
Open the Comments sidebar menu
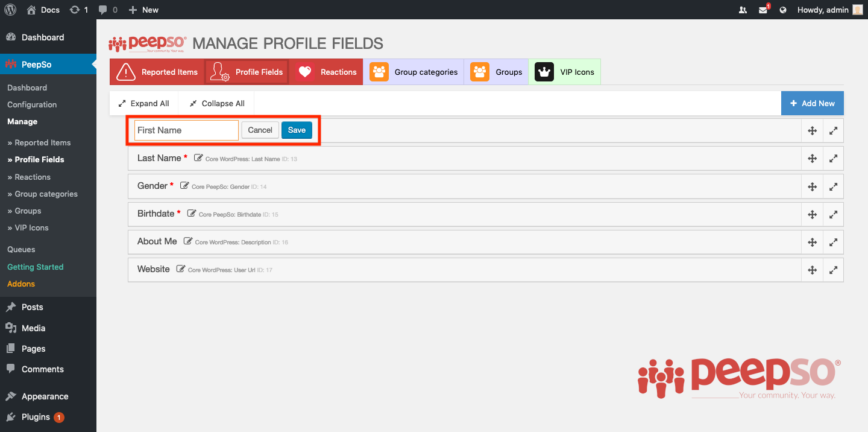[x=48, y=369]
